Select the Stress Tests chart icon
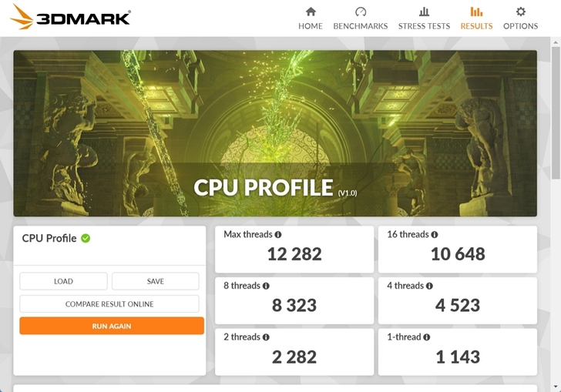 click(424, 12)
